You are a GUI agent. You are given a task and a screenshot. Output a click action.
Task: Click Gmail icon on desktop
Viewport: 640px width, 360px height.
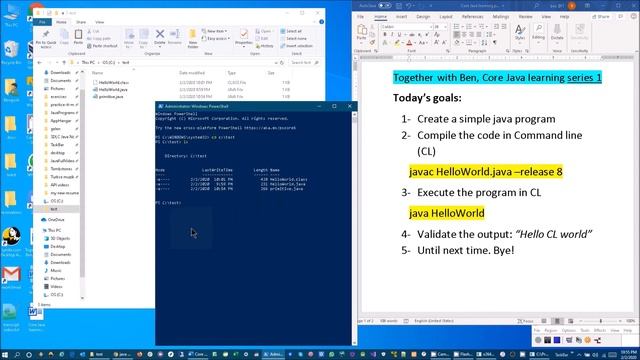[11, 275]
